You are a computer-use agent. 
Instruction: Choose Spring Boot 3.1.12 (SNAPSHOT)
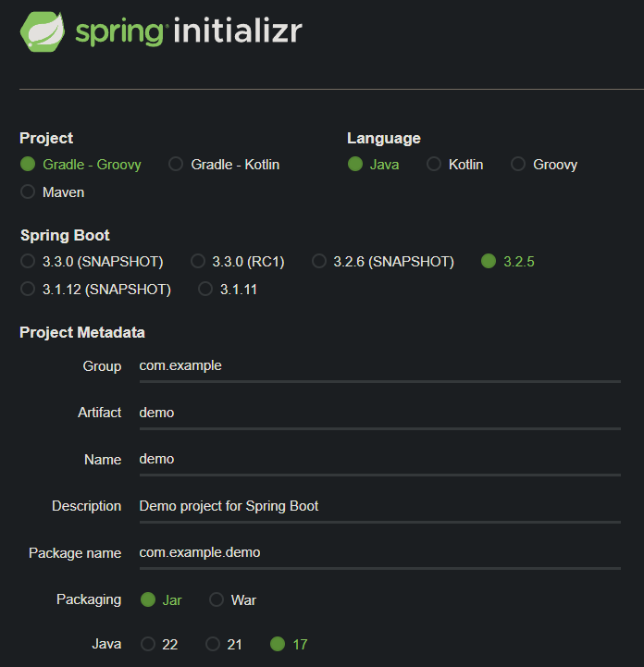[x=28, y=290]
